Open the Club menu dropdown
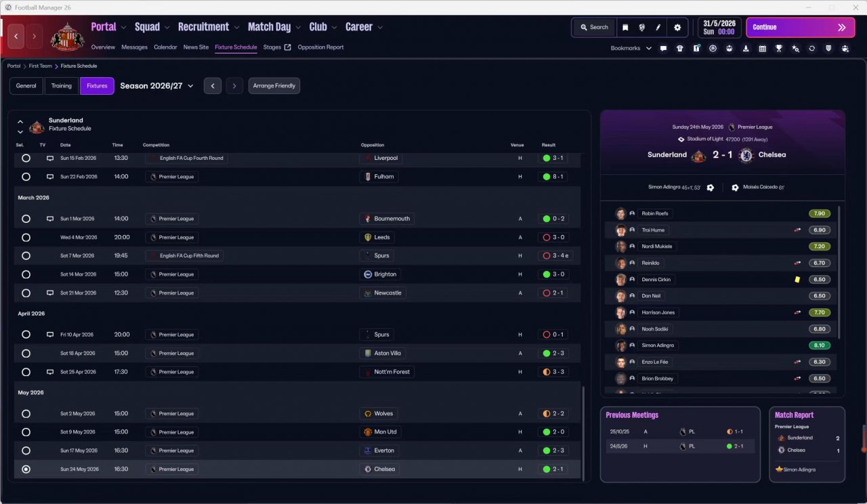867x504 pixels. tap(334, 27)
